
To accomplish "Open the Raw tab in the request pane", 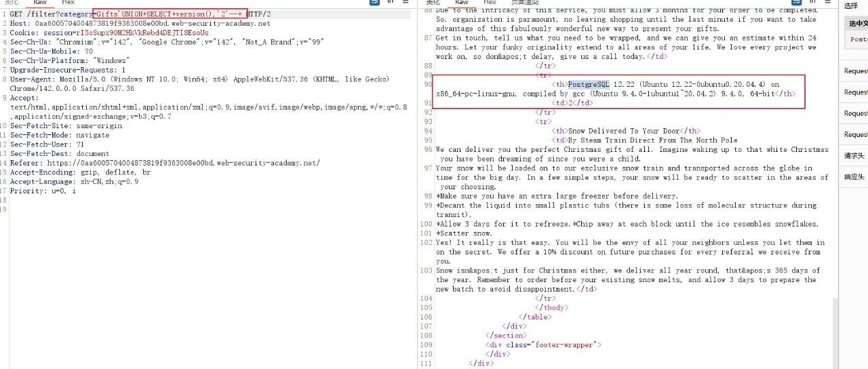I will pos(40,3).
